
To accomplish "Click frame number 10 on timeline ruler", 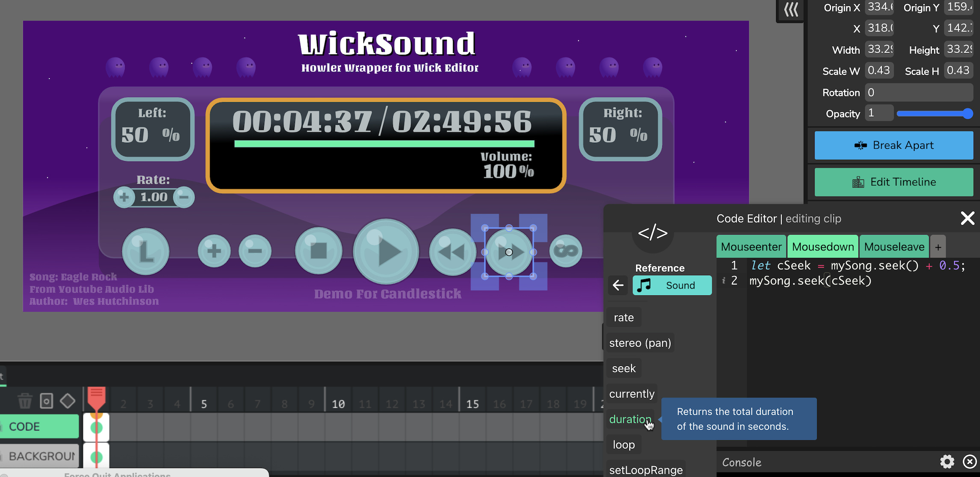I will pos(338,404).
